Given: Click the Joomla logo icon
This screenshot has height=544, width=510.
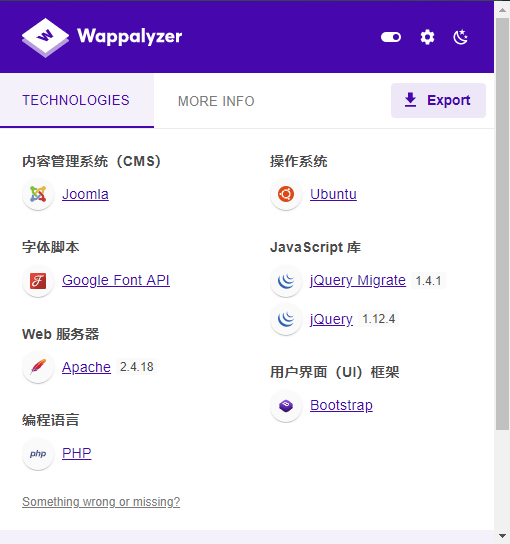Looking at the screenshot, I should click(x=38, y=194).
